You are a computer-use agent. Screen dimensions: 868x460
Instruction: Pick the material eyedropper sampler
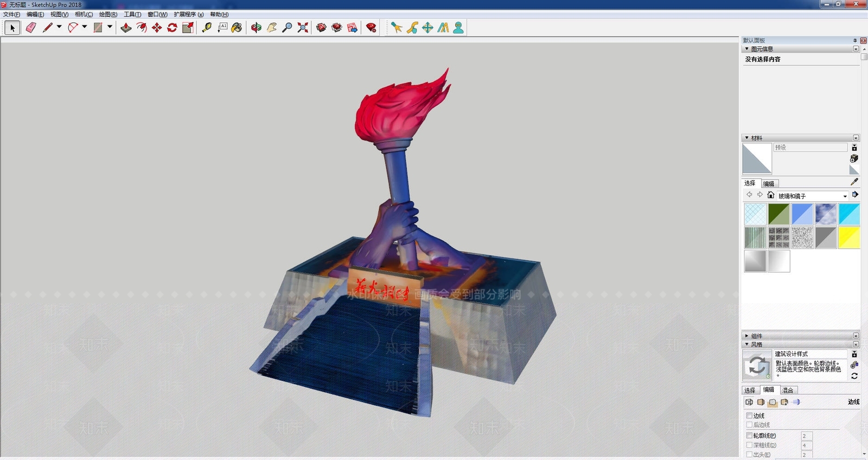854,182
